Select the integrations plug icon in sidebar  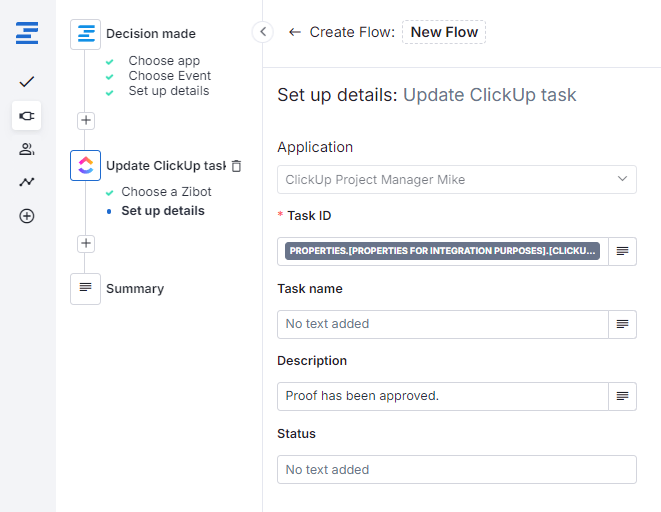pyautogui.click(x=27, y=116)
